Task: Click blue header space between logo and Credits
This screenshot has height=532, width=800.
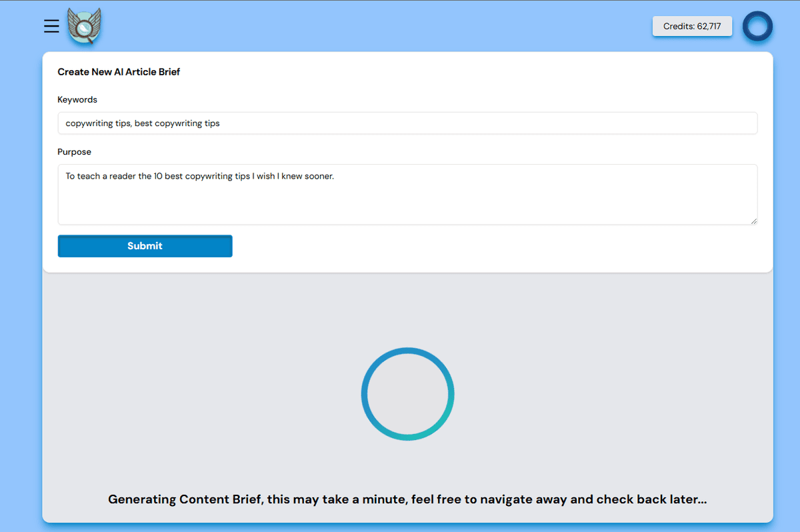Action: [x=373, y=27]
